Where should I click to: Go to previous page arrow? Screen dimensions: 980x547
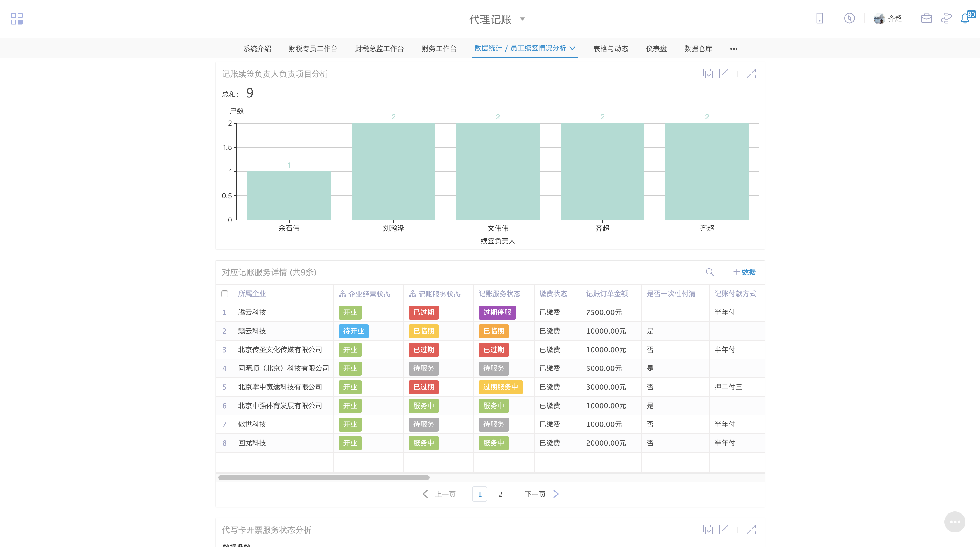click(x=425, y=494)
